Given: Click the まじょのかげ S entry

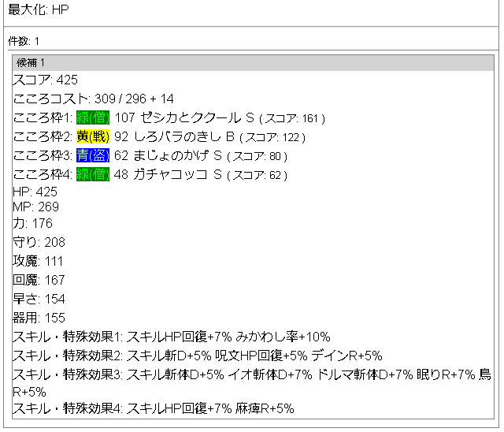Looking at the screenshot, I should (x=178, y=155).
